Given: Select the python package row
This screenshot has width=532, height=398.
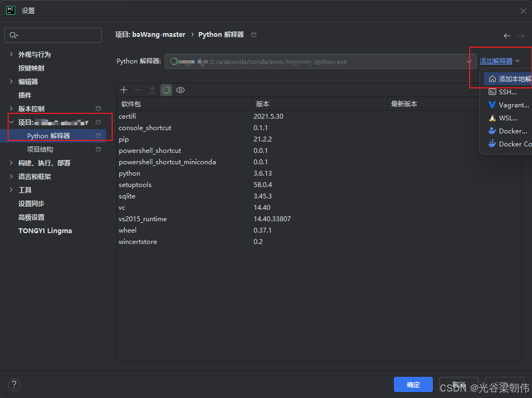Looking at the screenshot, I should click(x=319, y=173).
